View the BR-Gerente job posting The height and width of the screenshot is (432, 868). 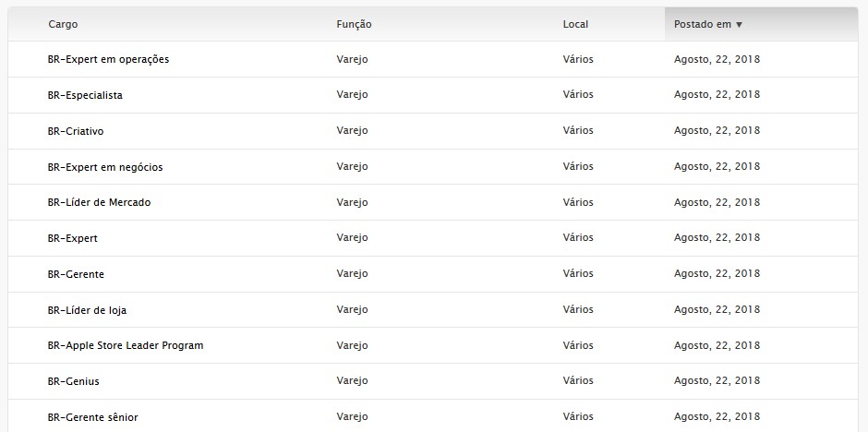click(76, 274)
